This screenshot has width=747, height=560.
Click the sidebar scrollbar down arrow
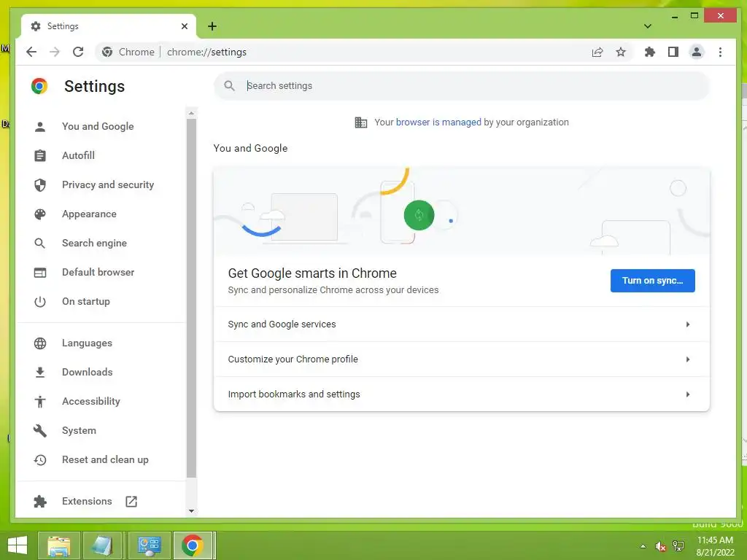tap(191, 511)
